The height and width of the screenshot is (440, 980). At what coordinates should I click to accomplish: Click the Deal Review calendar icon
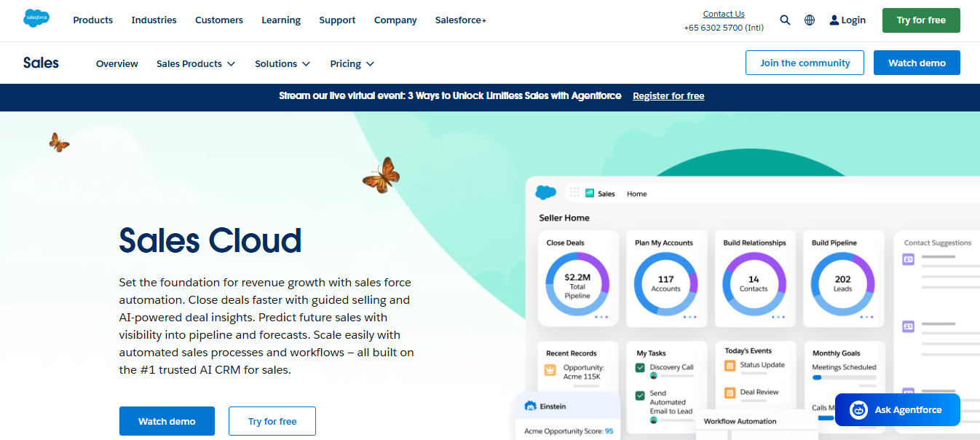[x=730, y=393]
